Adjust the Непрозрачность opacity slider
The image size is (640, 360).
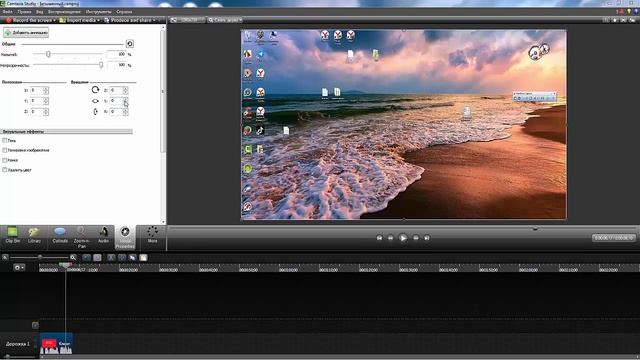point(100,65)
